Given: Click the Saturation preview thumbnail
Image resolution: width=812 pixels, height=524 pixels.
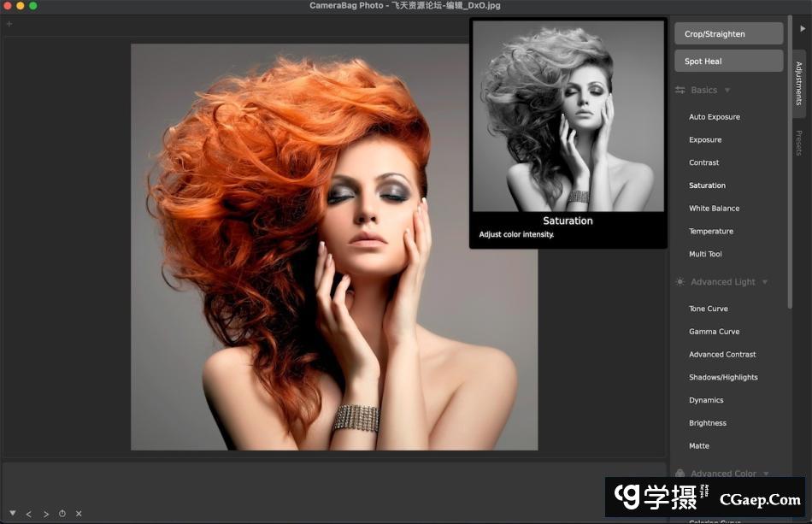Looking at the screenshot, I should click(x=568, y=116).
